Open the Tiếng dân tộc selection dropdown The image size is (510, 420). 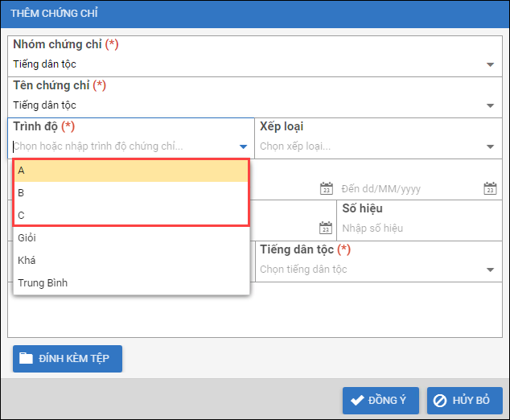(490, 270)
